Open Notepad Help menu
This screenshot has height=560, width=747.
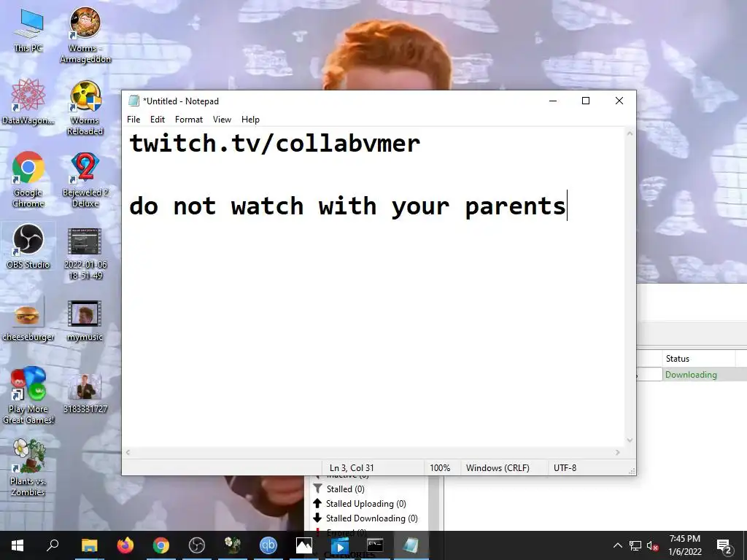(250, 120)
